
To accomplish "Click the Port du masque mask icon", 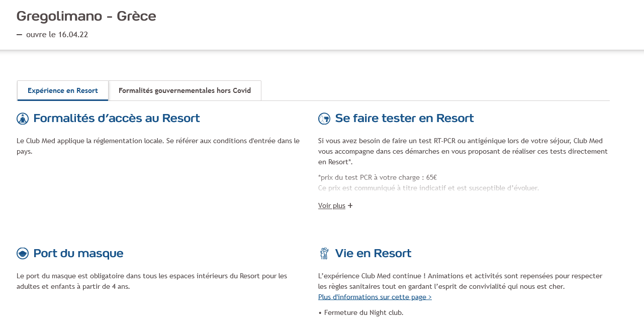I will click(x=23, y=254).
